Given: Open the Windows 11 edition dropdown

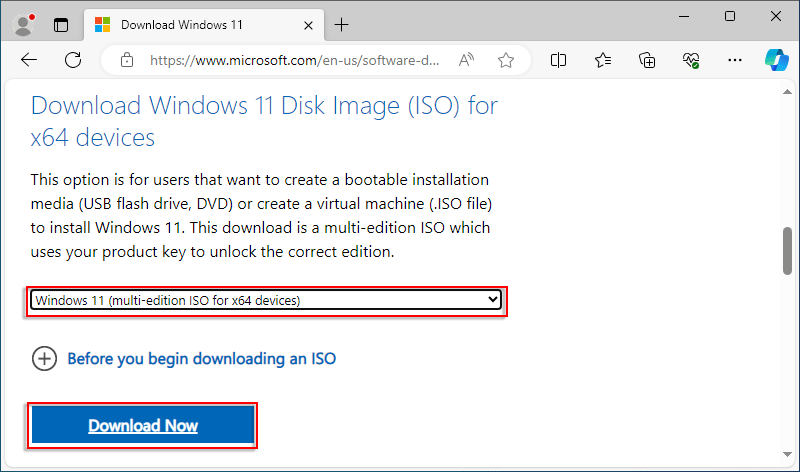Looking at the screenshot, I should [x=265, y=300].
